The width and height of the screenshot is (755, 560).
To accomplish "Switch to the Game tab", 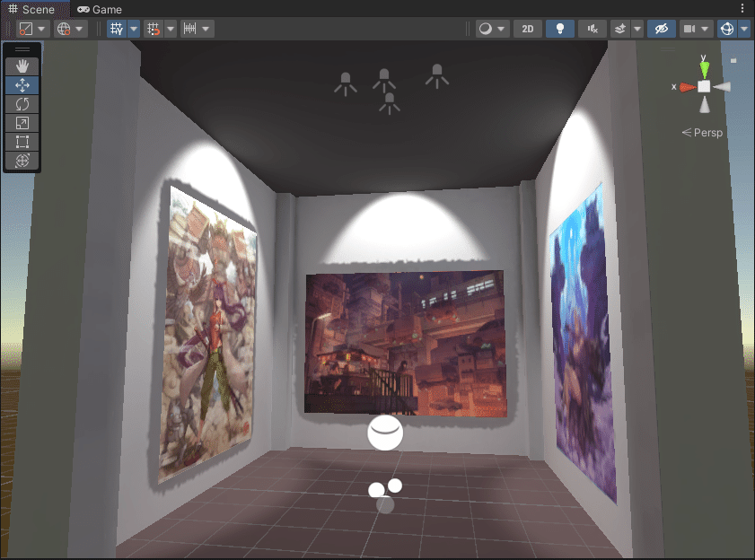I will [100, 9].
